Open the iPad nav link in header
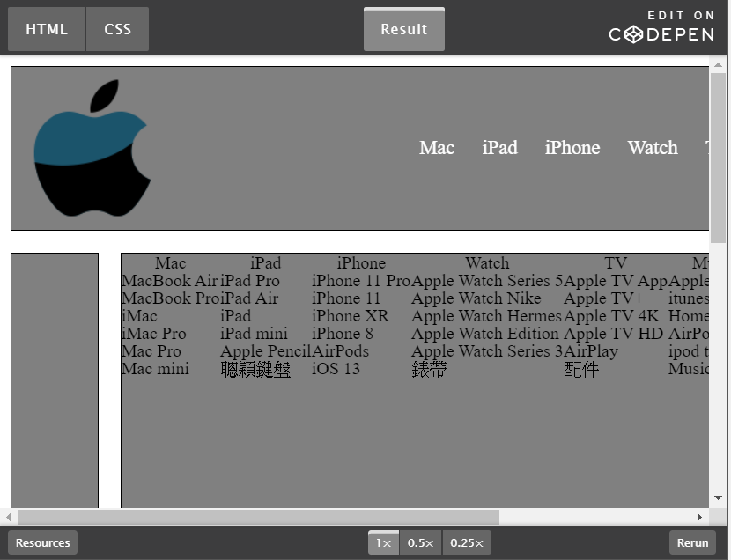731x560 pixels. coord(499,148)
